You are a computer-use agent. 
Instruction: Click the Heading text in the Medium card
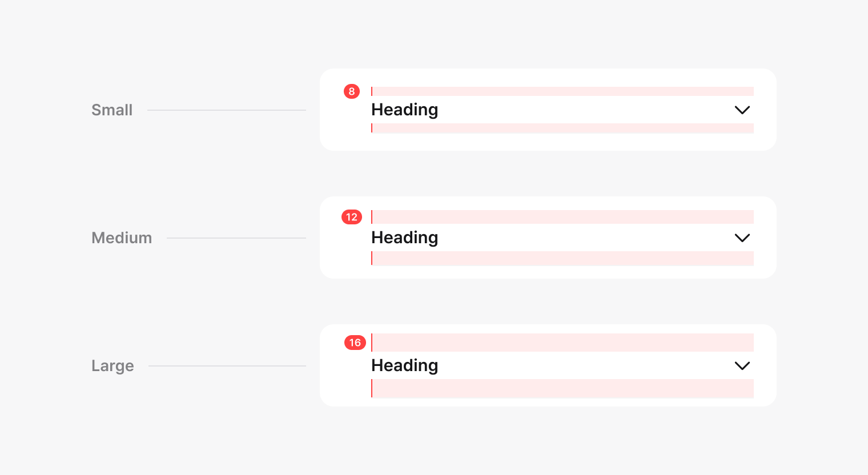404,237
